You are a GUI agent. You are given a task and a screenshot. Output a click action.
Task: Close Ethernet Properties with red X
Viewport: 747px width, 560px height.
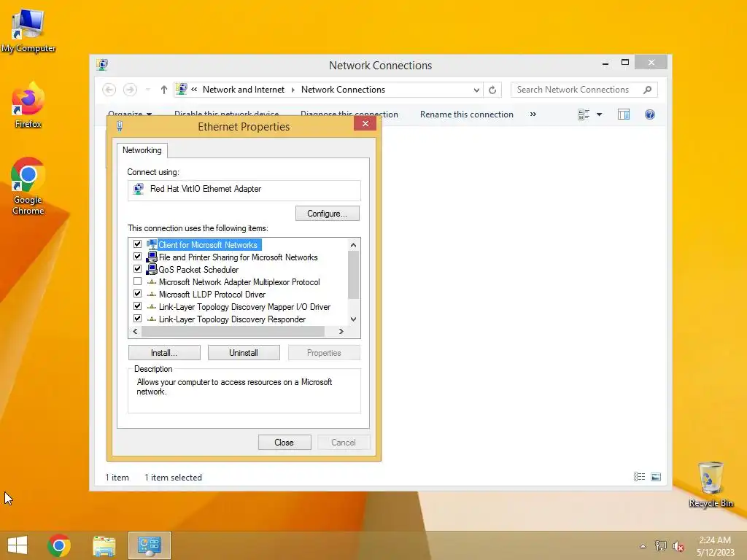365,124
